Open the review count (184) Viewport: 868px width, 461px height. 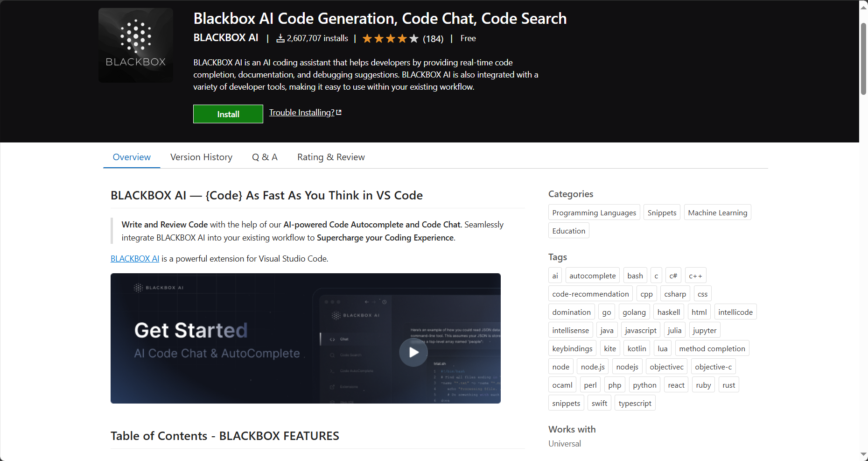pyautogui.click(x=433, y=39)
